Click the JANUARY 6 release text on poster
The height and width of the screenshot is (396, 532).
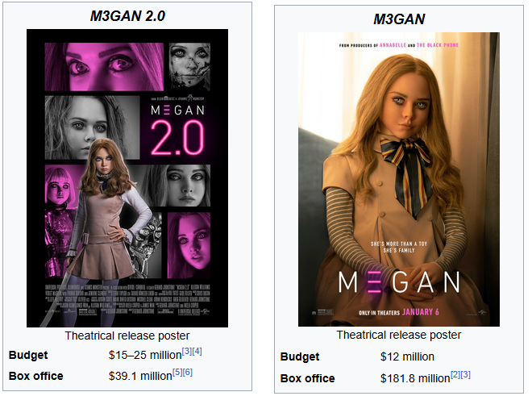421,312
